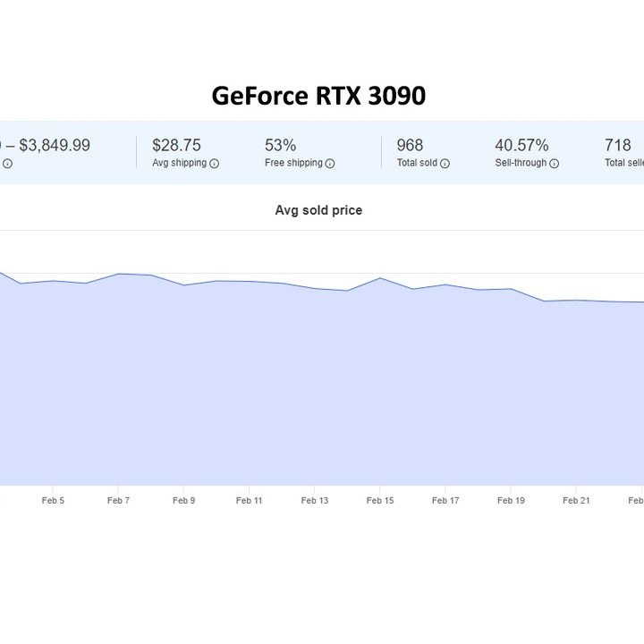This screenshot has width=644, height=644.
Task: Click info icon beside Sell-through
Action: pyautogui.click(x=554, y=164)
